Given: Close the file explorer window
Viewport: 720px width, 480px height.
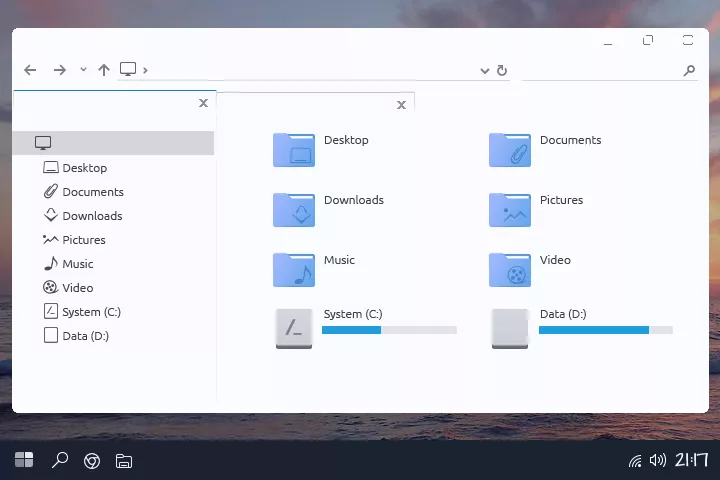Looking at the screenshot, I should tap(688, 40).
